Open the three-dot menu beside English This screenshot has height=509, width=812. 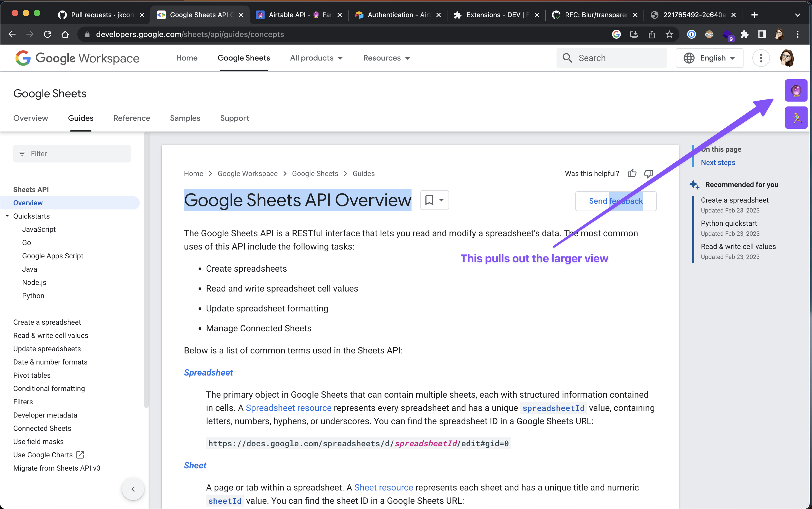(761, 58)
